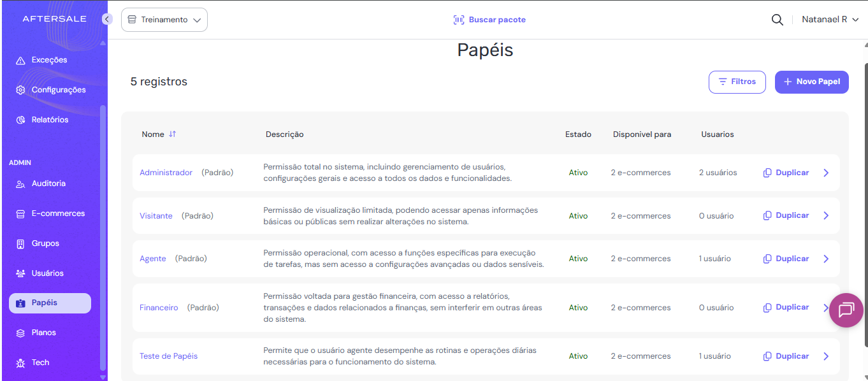
Task: Expand the Agente row chevron
Action: pos(826,259)
